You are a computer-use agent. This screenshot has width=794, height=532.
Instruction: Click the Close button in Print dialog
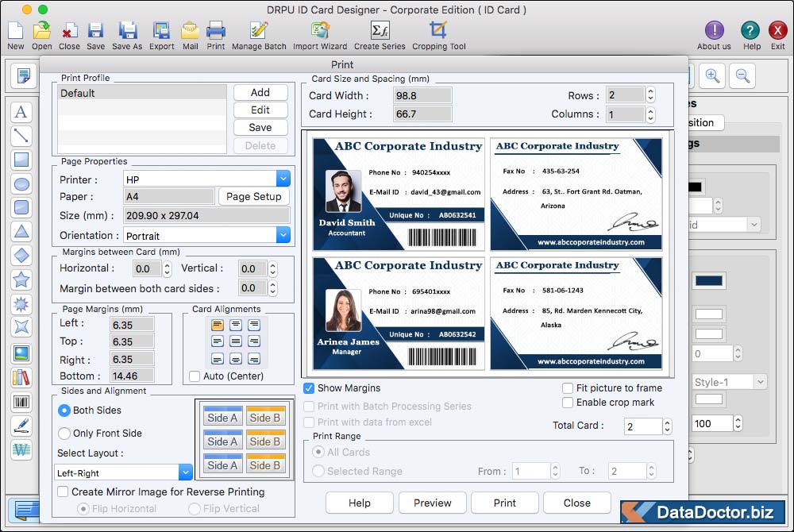pyautogui.click(x=576, y=503)
